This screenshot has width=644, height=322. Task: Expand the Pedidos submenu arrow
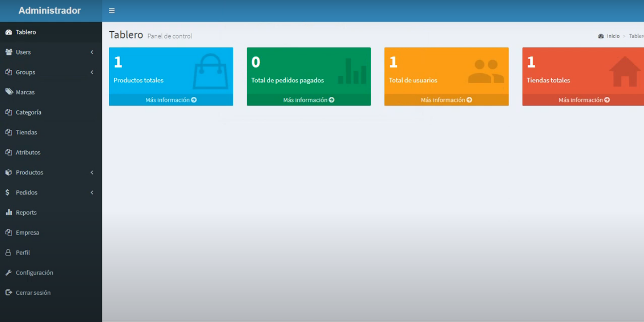[92, 193]
